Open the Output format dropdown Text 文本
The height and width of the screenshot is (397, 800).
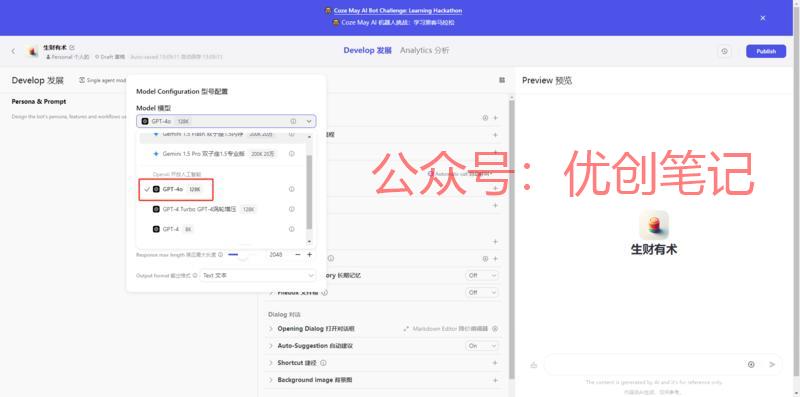[x=258, y=276]
